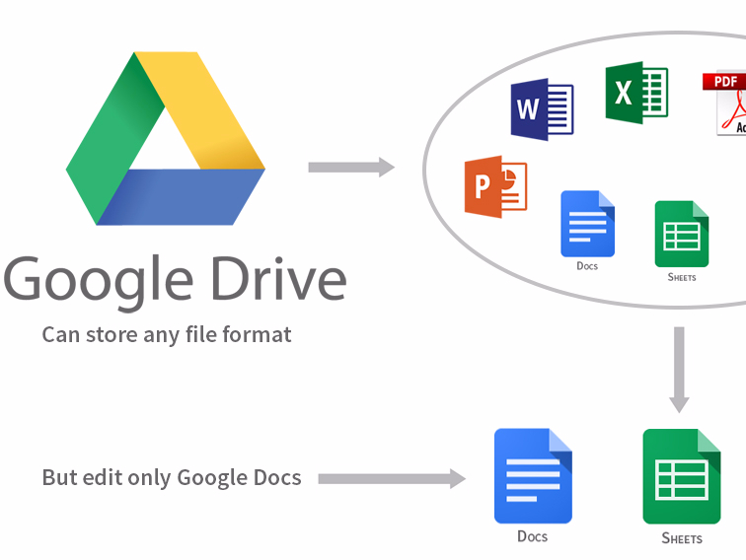This screenshot has height=560, width=746.
Task: Click the 'Sheets' label under the large green icon
Action: click(x=682, y=538)
